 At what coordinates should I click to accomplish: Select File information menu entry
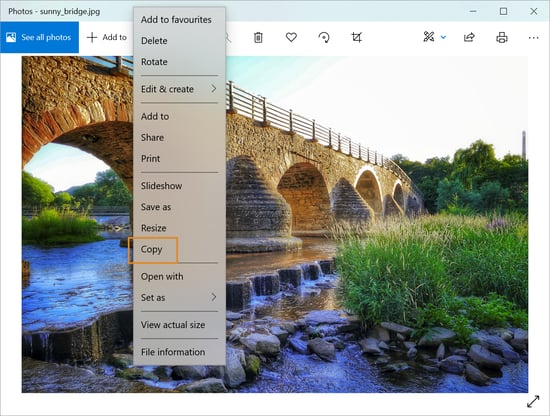[x=179, y=352]
